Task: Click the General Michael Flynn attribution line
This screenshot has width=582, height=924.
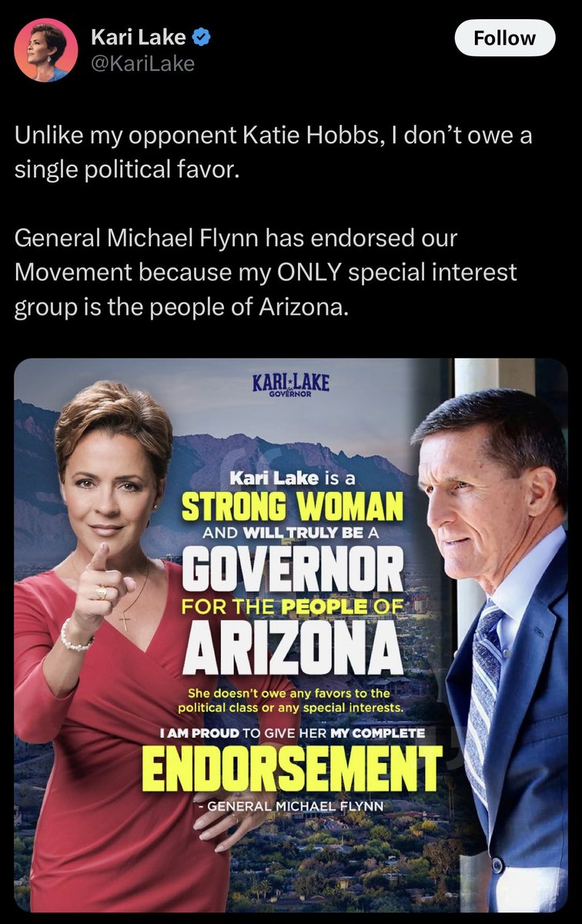Action: 293,805
